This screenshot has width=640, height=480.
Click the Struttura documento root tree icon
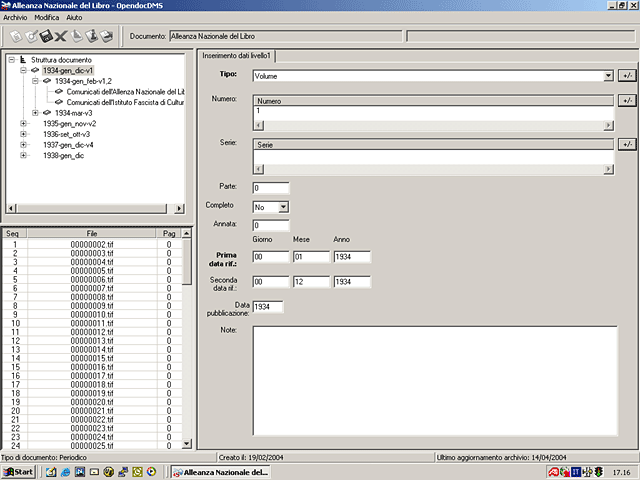[23, 60]
